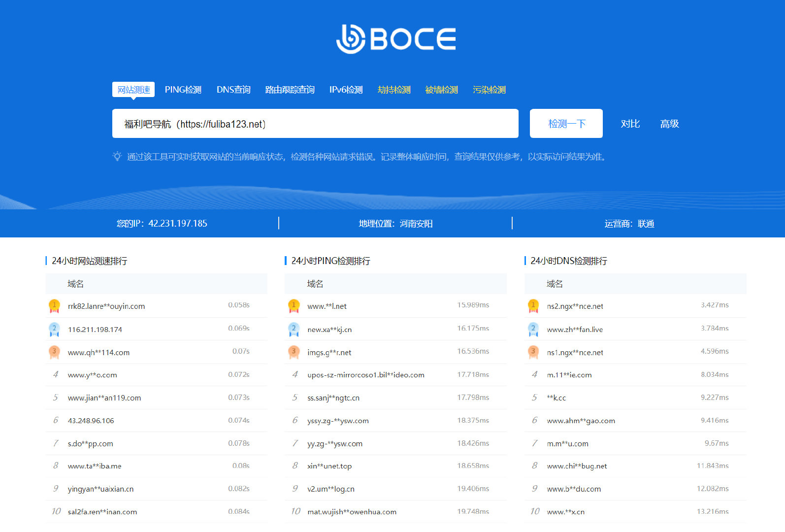The height and width of the screenshot is (532, 785).
Task: Open ns1.ngx**nce.net entry
Action: [x=575, y=353]
